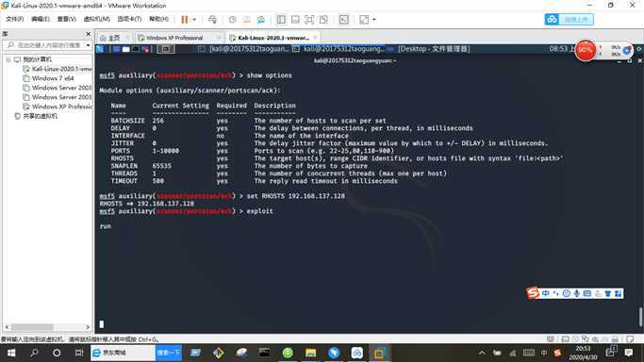This screenshot has width=644, height=362.
Task: Switch to Unity mode icon
Action: click(x=323, y=19)
